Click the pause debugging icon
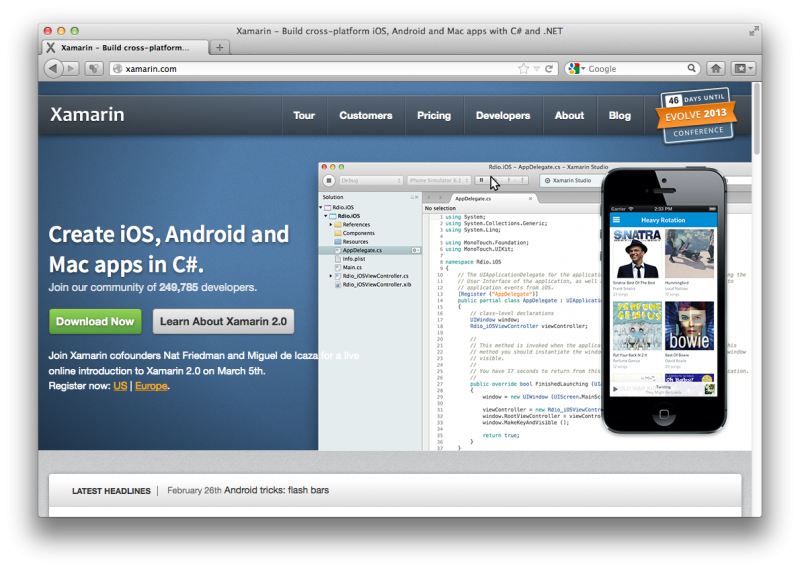This screenshot has height=570, width=800. click(481, 180)
